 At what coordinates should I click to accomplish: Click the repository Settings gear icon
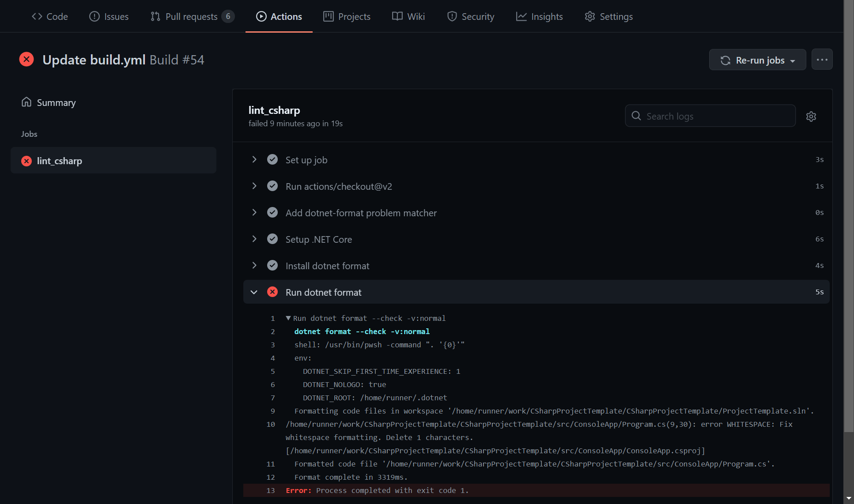coord(589,17)
